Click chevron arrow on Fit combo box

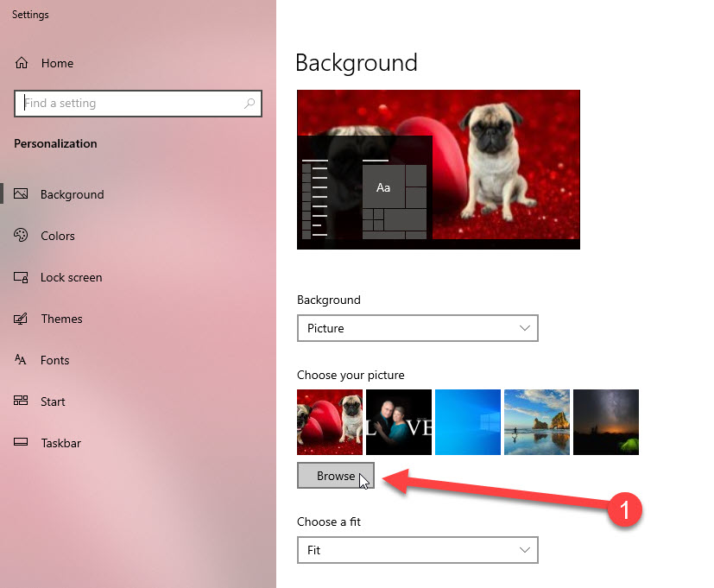pyautogui.click(x=524, y=550)
